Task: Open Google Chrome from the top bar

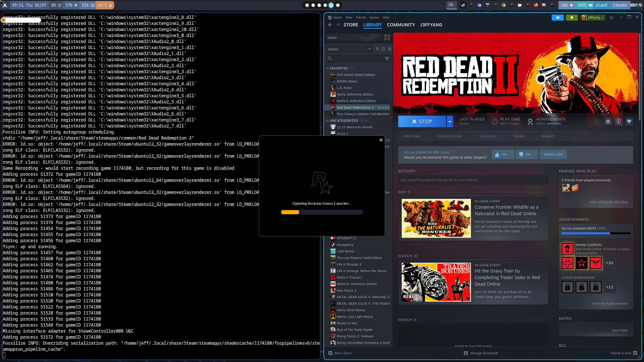Action: [x=504, y=5]
